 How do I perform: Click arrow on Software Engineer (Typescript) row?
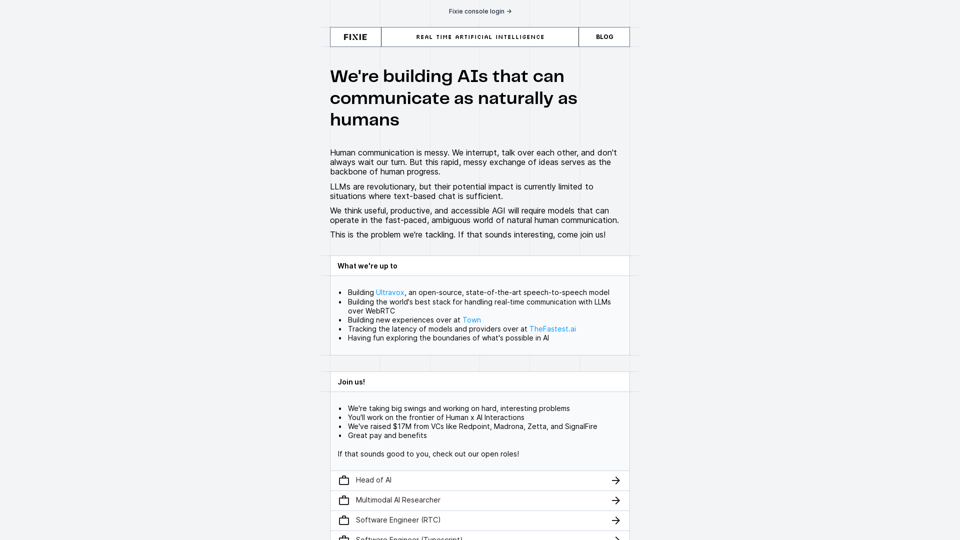coord(616,537)
